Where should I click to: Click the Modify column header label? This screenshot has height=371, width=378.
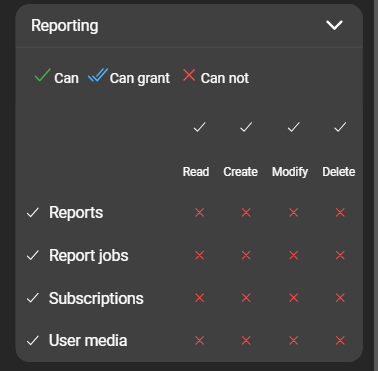290,172
